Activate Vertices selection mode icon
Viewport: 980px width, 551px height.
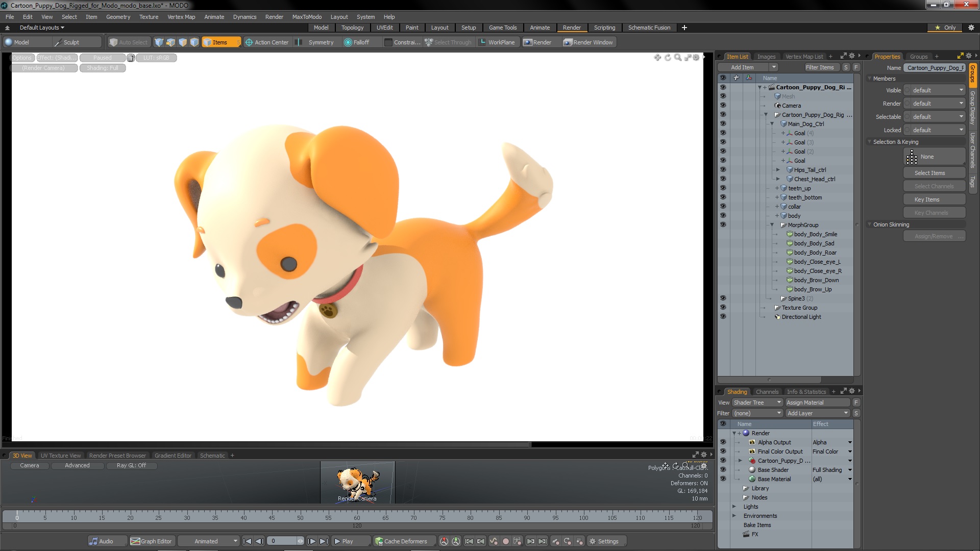(159, 42)
